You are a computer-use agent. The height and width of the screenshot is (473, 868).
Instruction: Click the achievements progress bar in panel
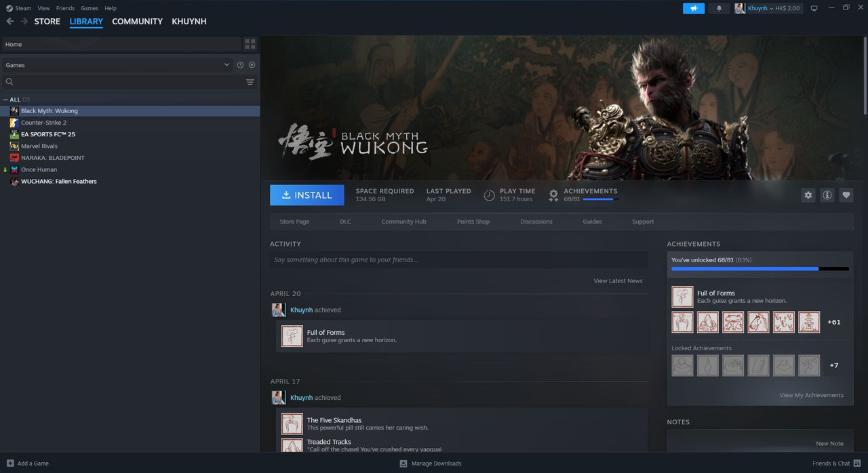click(760, 269)
